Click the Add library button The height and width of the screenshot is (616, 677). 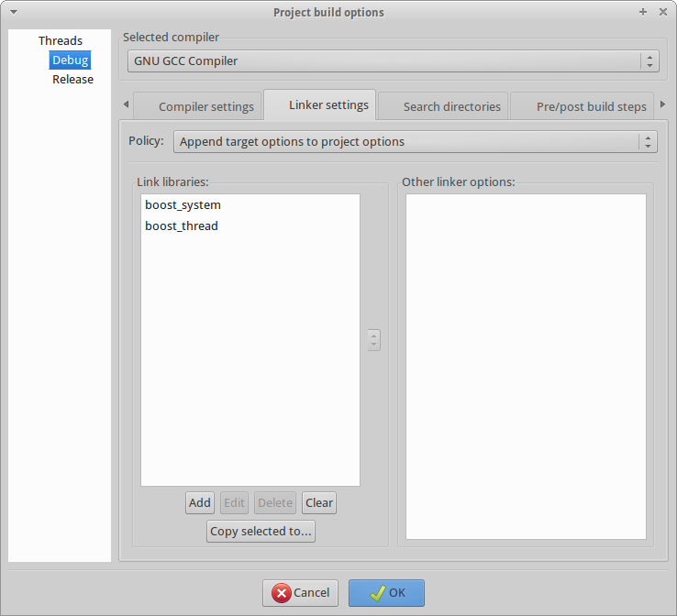tap(199, 503)
